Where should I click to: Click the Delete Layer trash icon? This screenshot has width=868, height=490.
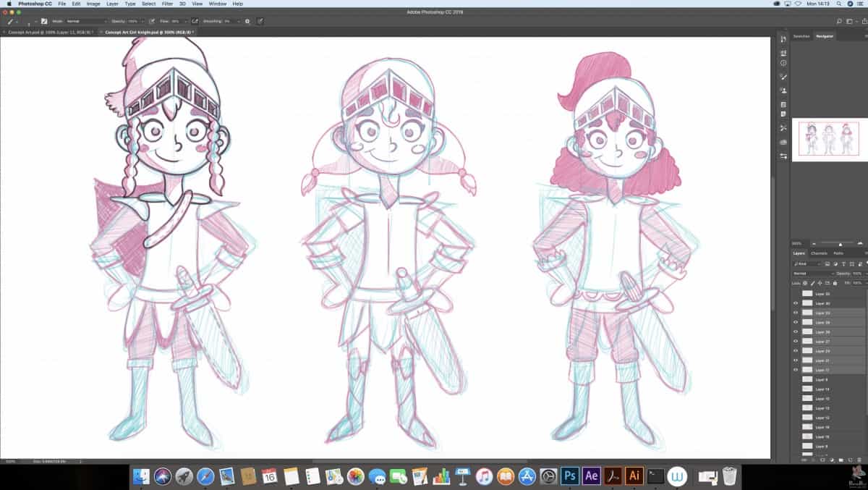[859, 460]
